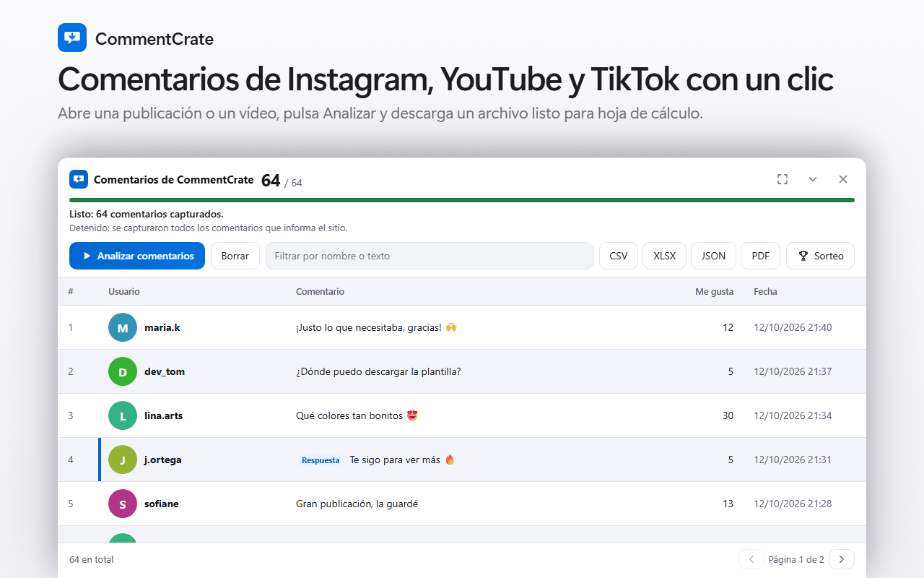This screenshot has height=578, width=924.
Task: Click date 12/10/2026 21:40
Action: click(x=793, y=327)
